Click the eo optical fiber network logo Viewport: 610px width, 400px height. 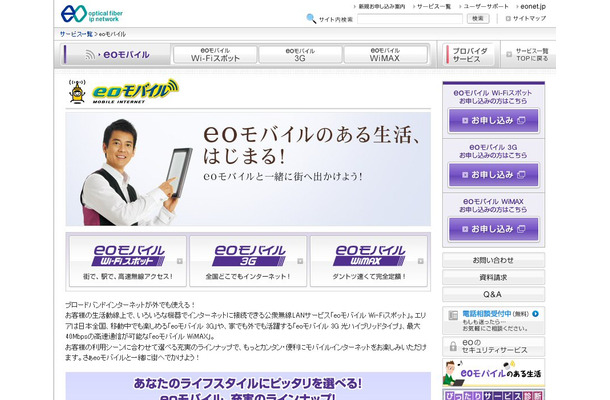[92, 14]
